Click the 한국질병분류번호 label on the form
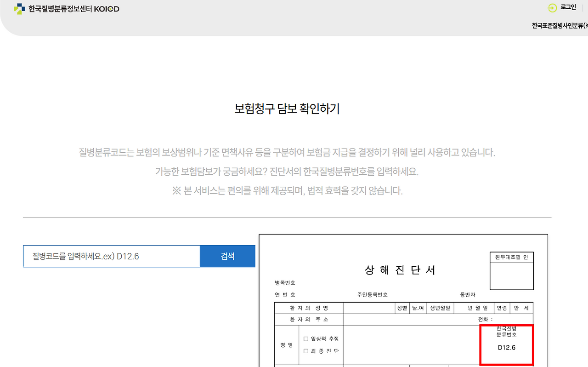This screenshot has width=588, height=367. pos(506,332)
